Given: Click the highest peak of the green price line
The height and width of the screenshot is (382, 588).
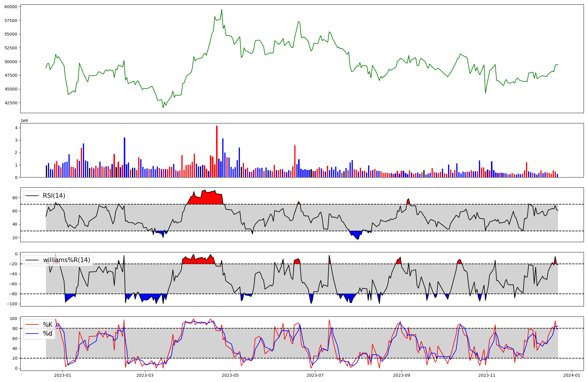Looking at the screenshot, I should [x=222, y=10].
